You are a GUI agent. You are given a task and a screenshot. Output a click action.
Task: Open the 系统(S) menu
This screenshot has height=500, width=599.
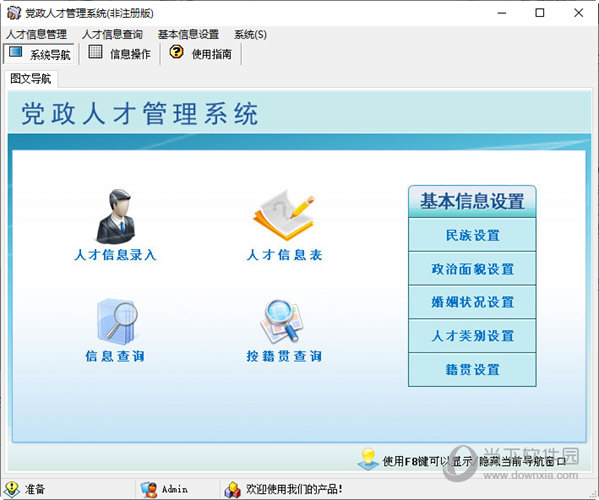pos(250,34)
